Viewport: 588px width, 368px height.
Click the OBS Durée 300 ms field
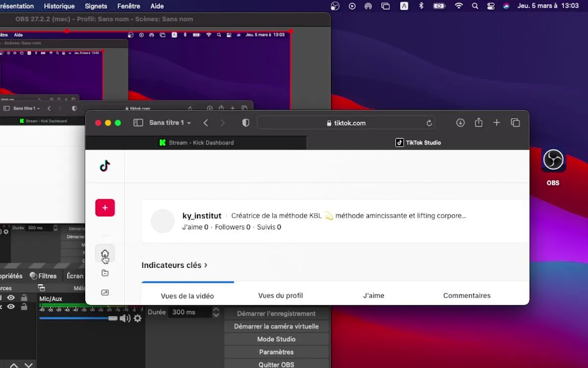[190, 312]
